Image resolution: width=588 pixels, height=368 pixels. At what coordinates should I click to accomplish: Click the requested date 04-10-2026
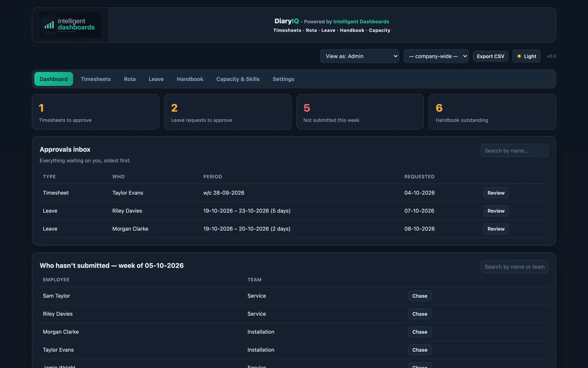tap(419, 193)
